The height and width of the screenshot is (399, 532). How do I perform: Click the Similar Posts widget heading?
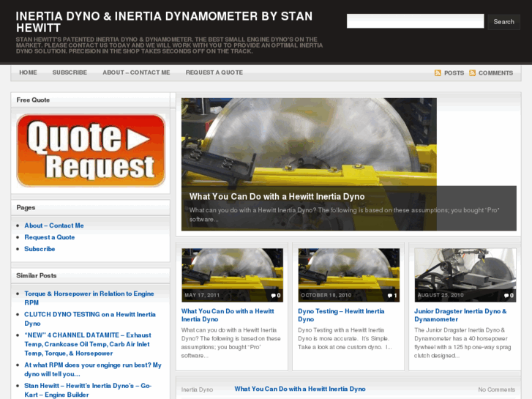tap(37, 276)
